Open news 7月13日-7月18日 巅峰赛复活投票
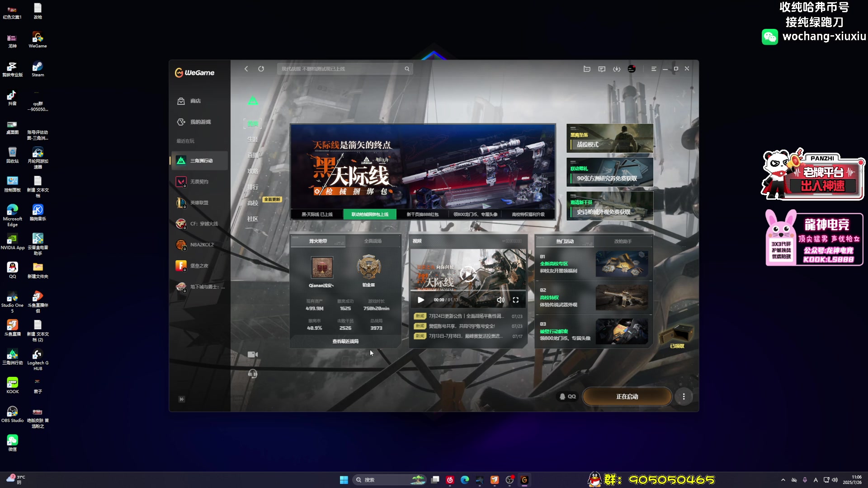This screenshot has width=868, height=488. tap(468, 336)
